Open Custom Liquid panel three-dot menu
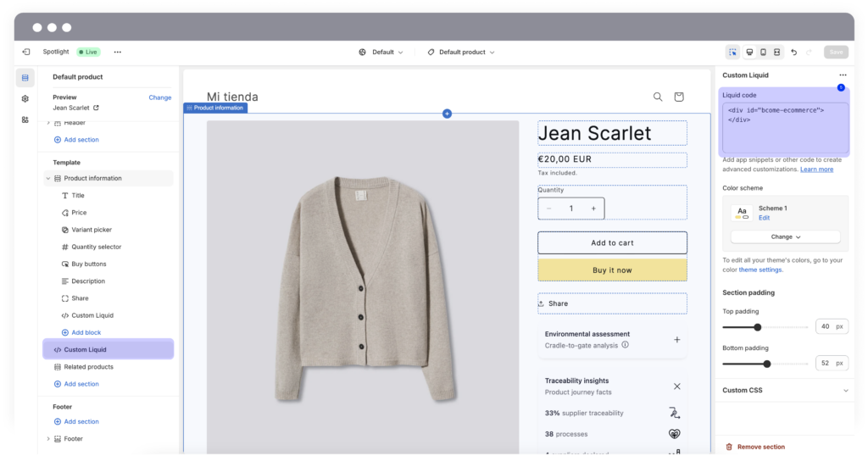 tap(843, 75)
